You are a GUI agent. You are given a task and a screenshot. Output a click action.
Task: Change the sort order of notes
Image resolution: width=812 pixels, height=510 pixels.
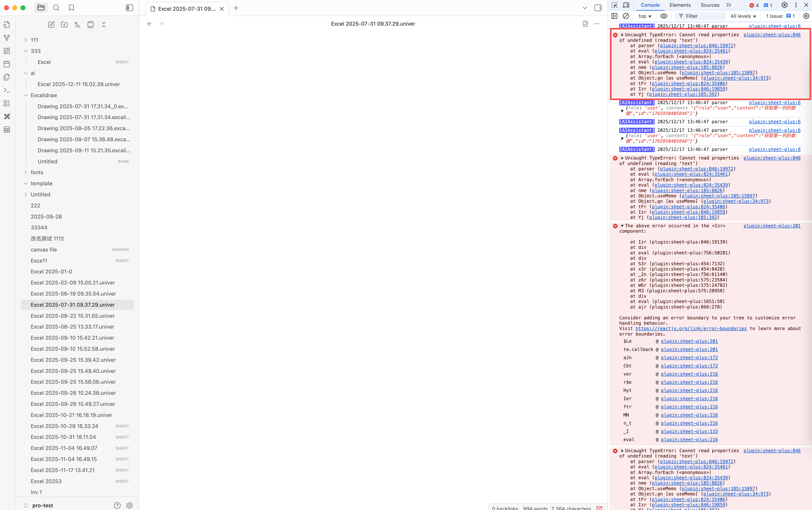77,24
